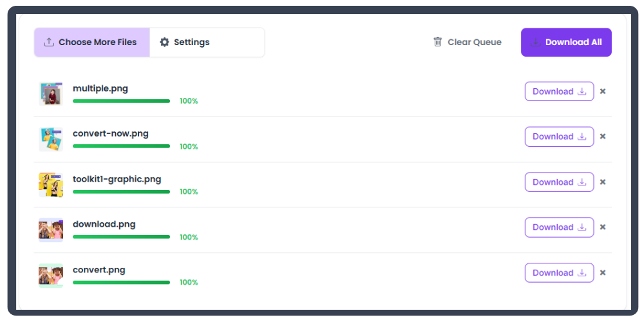
Task: Delete toolkit1-graphic.png from the list
Action: coord(603,182)
